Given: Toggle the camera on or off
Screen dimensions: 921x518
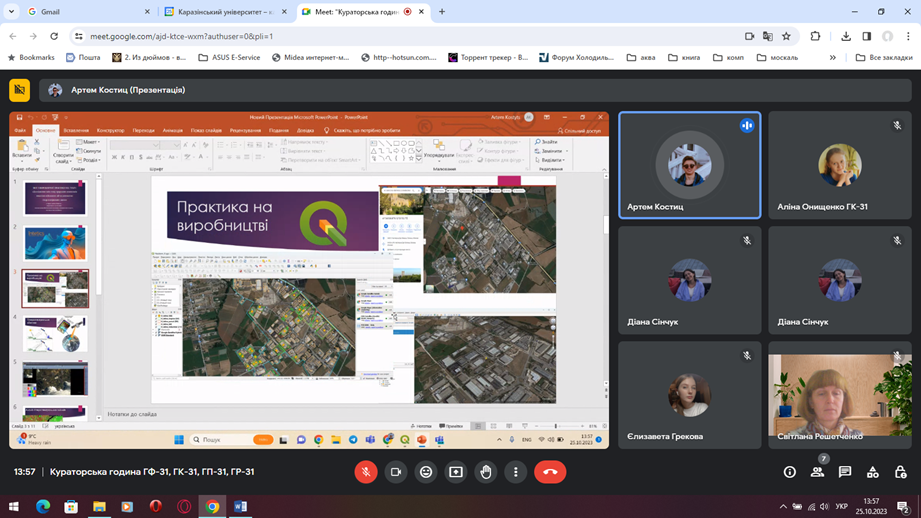Looking at the screenshot, I should (x=396, y=472).
